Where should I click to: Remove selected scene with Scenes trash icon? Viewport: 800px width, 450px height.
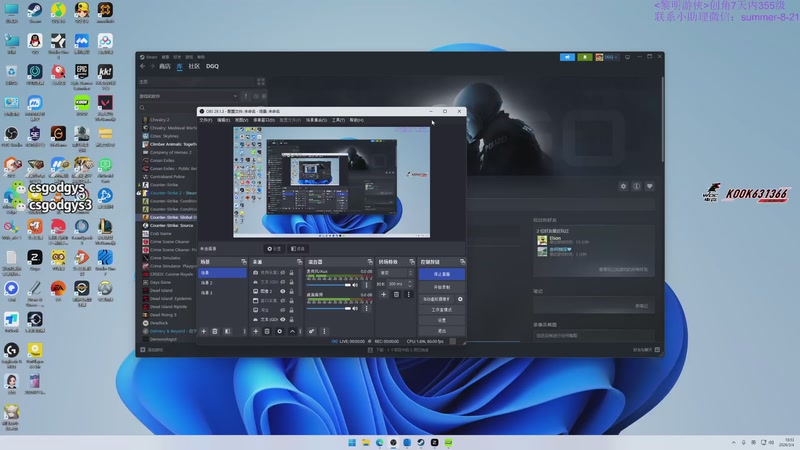coord(215,332)
